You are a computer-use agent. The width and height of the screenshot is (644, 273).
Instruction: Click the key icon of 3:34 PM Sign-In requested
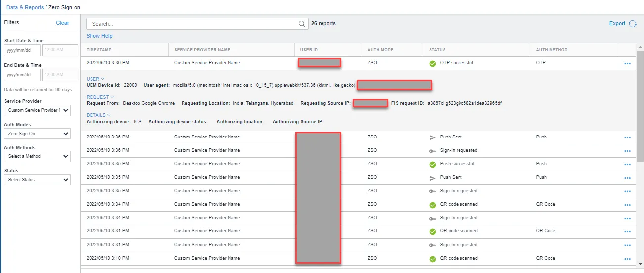click(x=433, y=218)
